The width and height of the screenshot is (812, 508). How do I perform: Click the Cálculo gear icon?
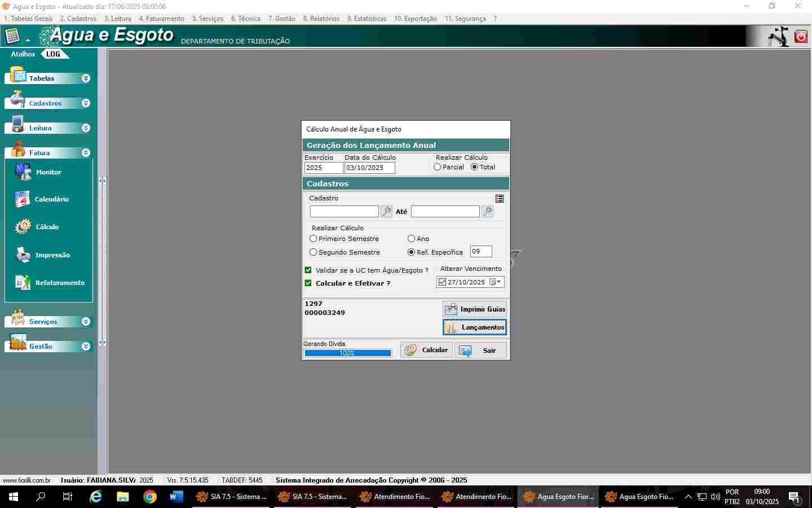point(23,227)
